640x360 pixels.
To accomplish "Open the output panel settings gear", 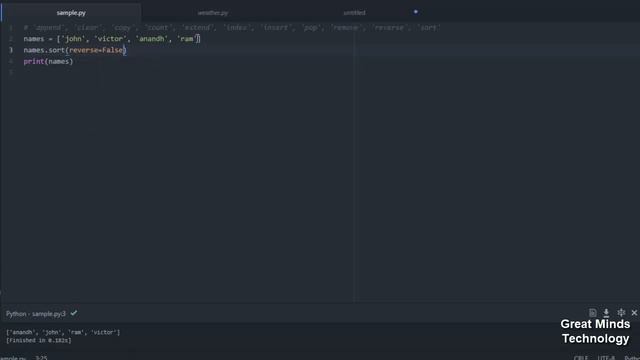I will click(x=621, y=313).
